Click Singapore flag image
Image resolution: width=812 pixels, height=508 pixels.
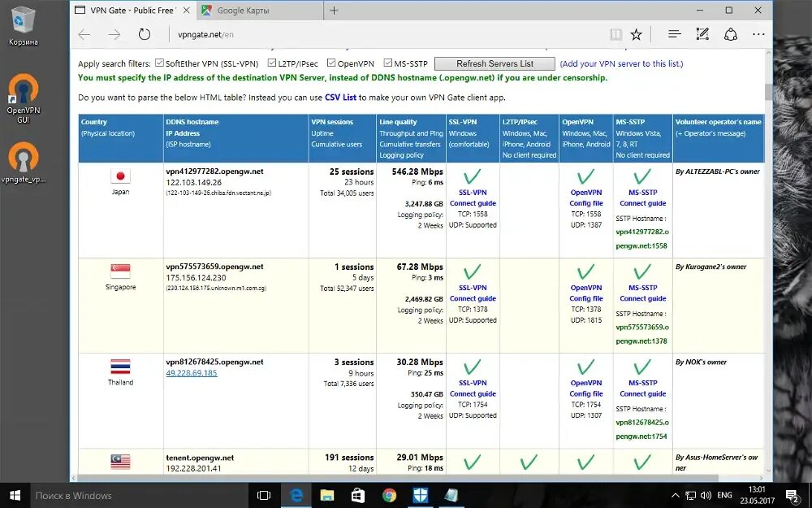pyautogui.click(x=120, y=271)
